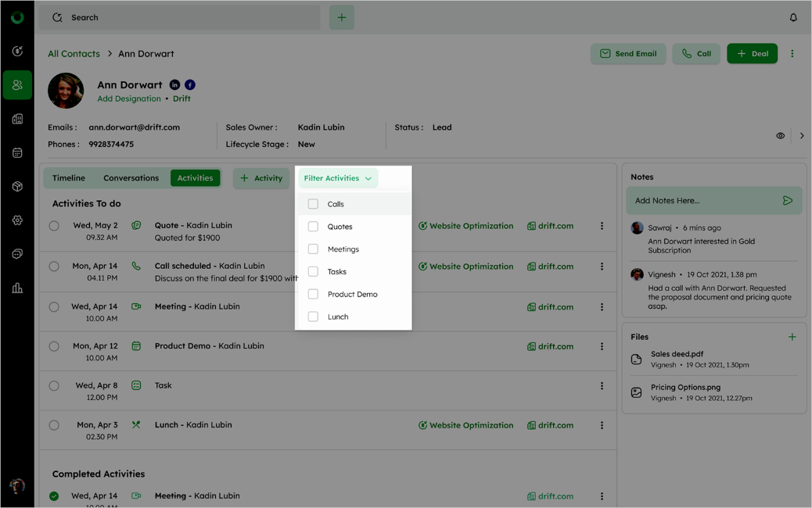Expand contact details with right chevron
Screen dimensions: 812x508
[802, 136]
